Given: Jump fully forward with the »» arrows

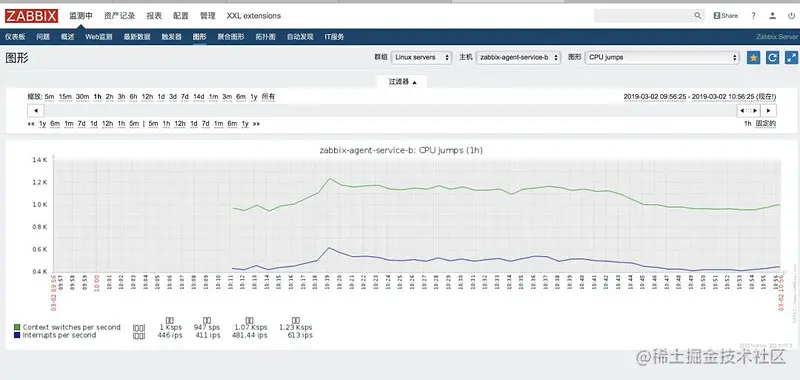Looking at the screenshot, I should 256,124.
